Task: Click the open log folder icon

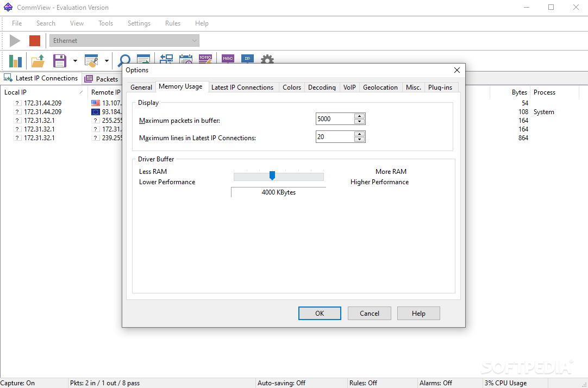Action: click(38, 61)
